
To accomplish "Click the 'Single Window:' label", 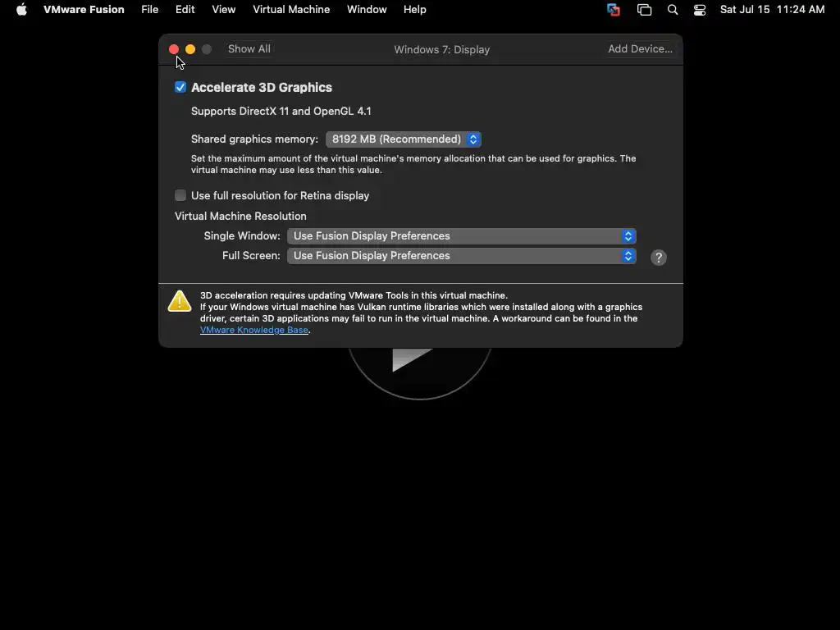I will [242, 235].
